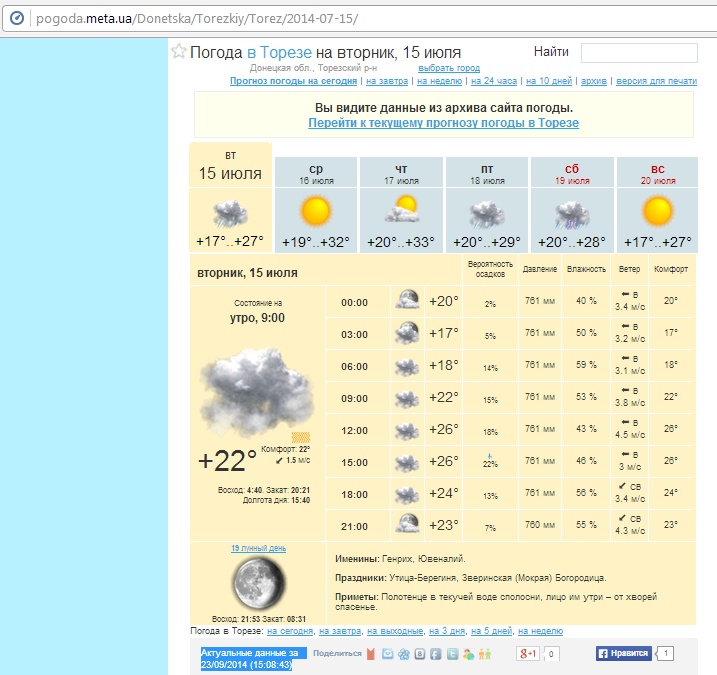Share on Twitter icon
The image size is (717, 675).
pos(452,654)
